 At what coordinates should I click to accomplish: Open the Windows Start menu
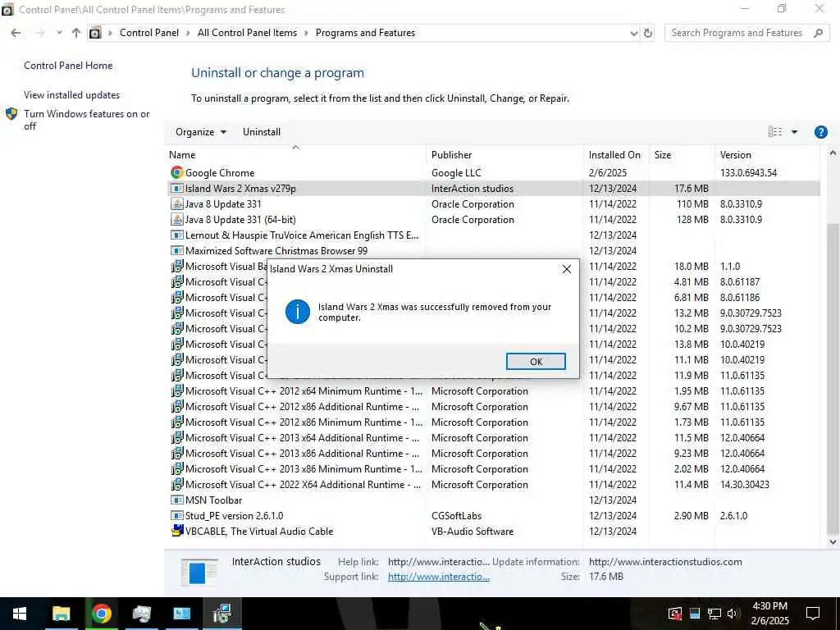pos(20,614)
